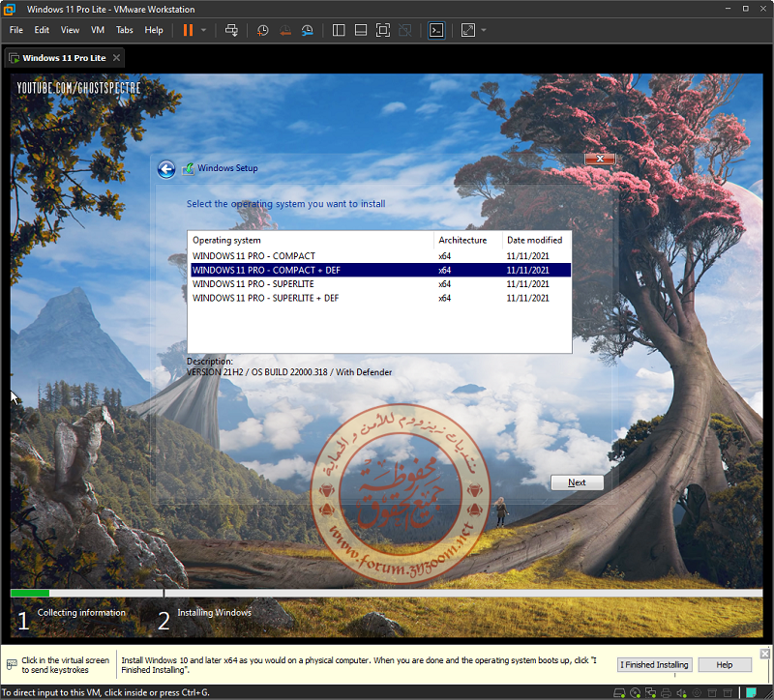Go back with the blue arrow in Windows Setup
Screen dimensions: 774x700
[x=166, y=169]
